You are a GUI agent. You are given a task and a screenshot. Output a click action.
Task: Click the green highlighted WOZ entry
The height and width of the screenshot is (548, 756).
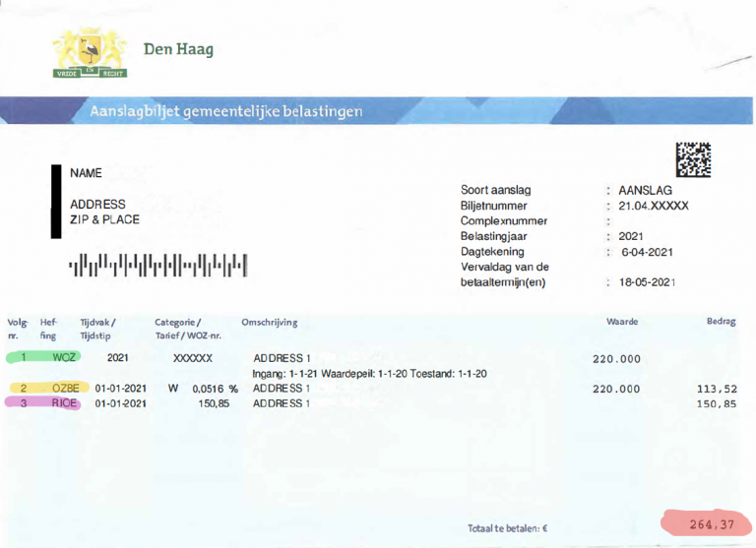43,357
